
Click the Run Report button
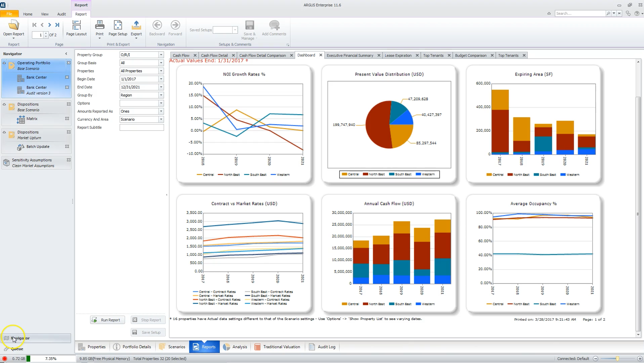click(107, 320)
